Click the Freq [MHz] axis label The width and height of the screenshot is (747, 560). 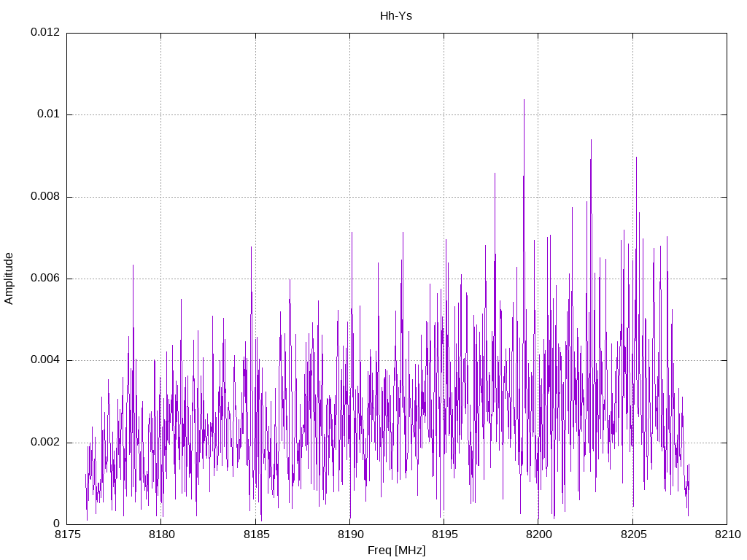pyautogui.click(x=396, y=550)
